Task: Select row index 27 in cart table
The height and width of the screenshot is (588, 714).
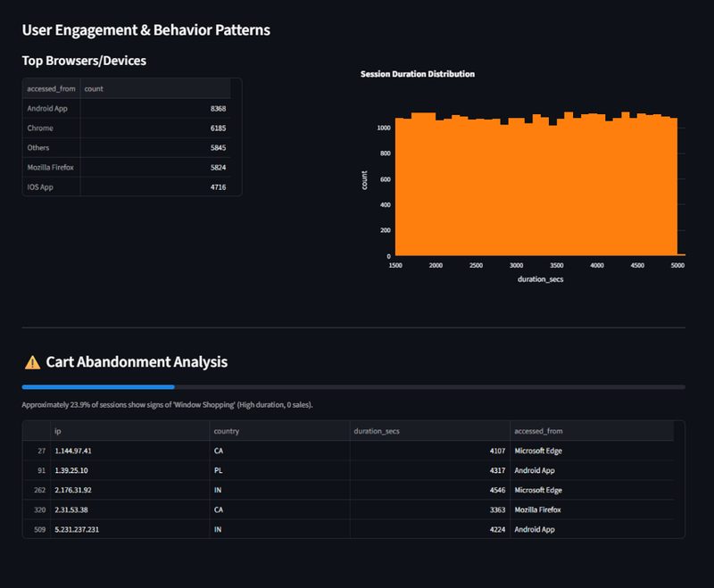Action: coord(37,451)
